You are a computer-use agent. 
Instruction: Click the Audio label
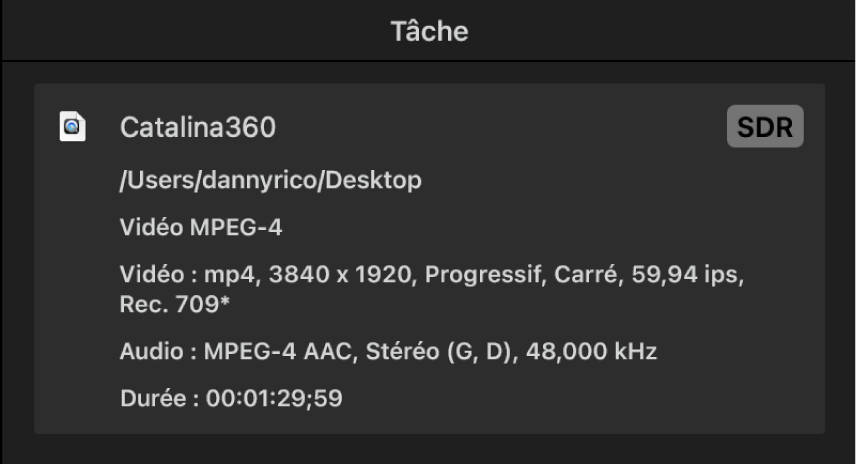[152, 351]
